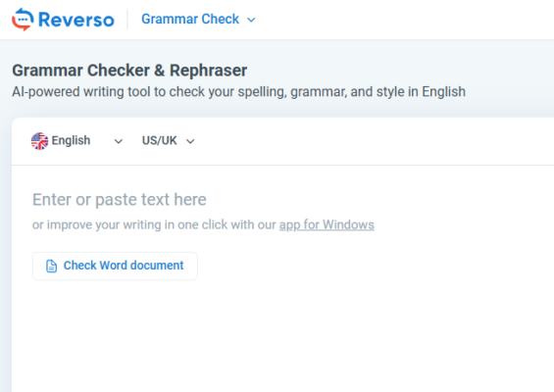The image size is (554, 392).
Task: Open the 'app for Windows' link
Action: (327, 224)
